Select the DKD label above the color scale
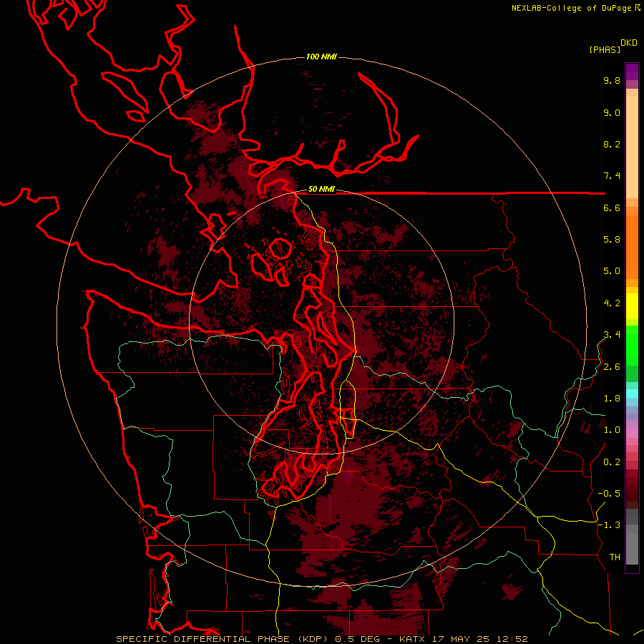This screenshot has height=644, width=644. tap(628, 42)
